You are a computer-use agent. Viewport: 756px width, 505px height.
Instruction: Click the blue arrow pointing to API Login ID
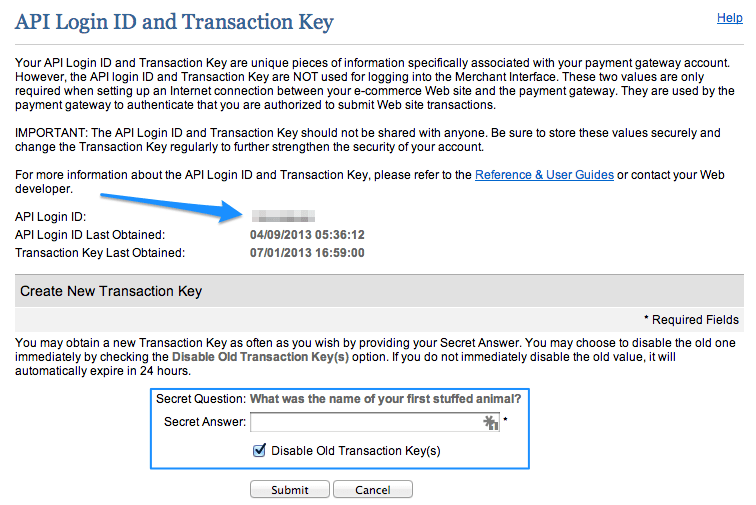pyautogui.click(x=172, y=207)
